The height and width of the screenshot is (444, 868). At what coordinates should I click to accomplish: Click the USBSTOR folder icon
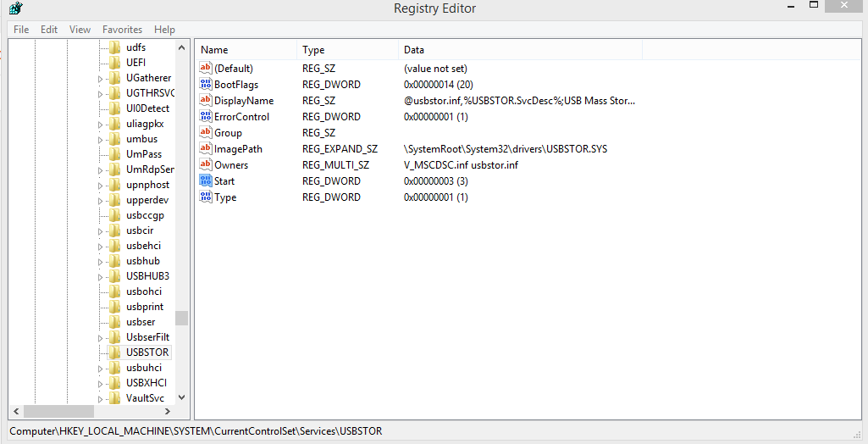(114, 352)
